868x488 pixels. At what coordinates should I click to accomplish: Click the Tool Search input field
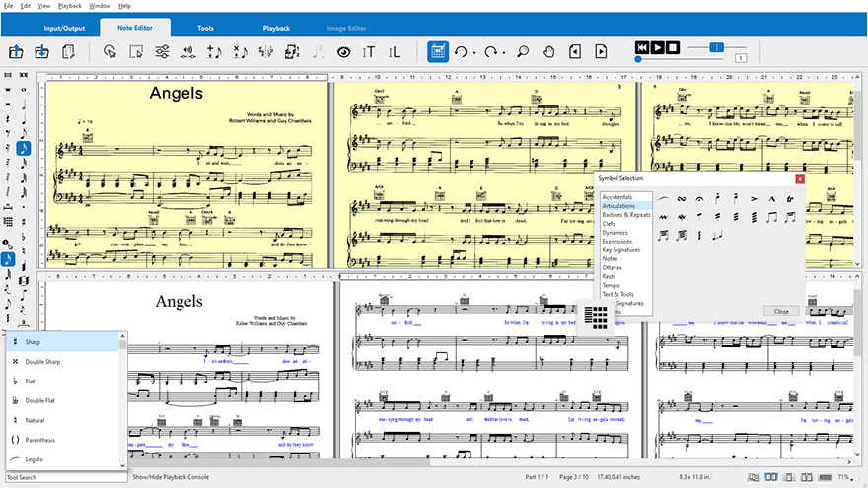point(66,477)
